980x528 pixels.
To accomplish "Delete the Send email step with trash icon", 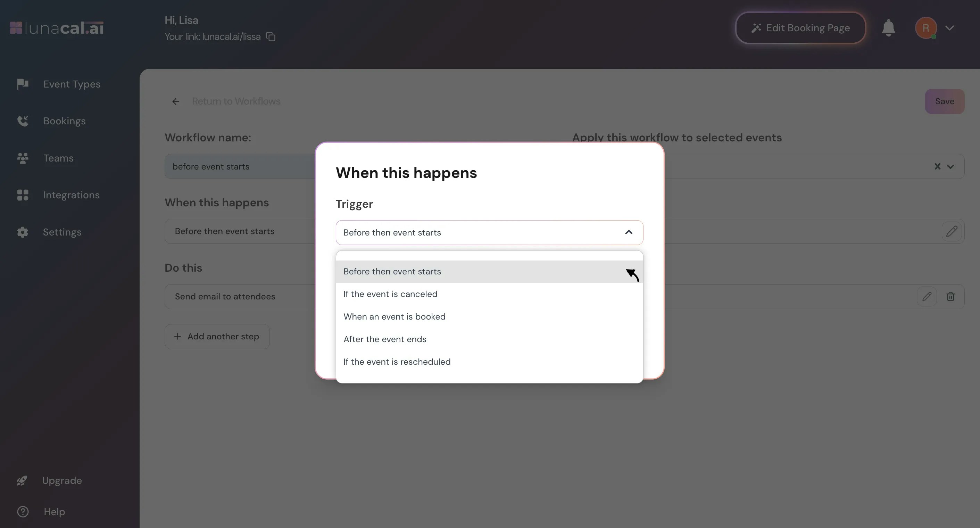I will pos(950,297).
